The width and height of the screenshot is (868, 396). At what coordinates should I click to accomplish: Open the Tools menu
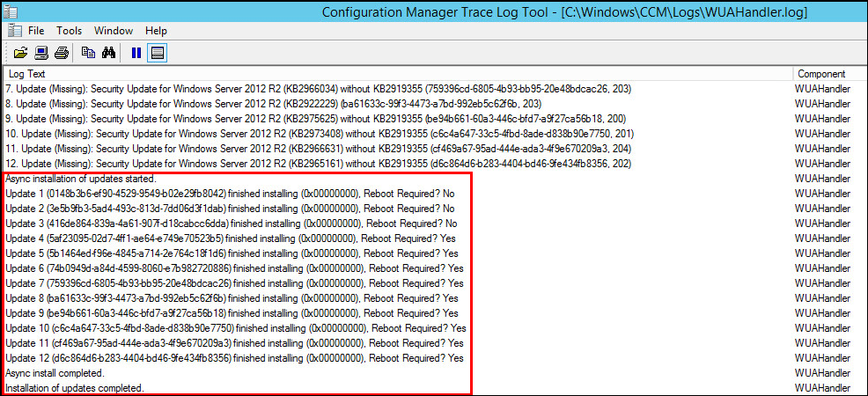[70, 31]
